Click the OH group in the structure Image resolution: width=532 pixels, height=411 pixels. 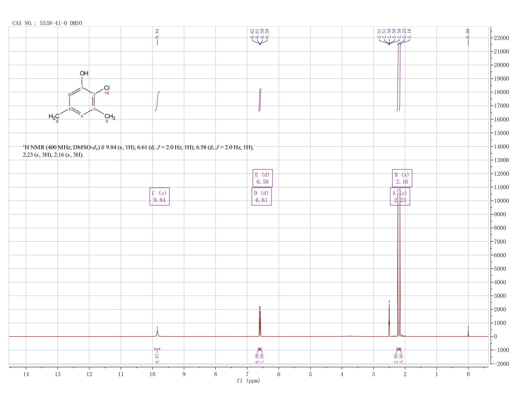tap(84, 73)
